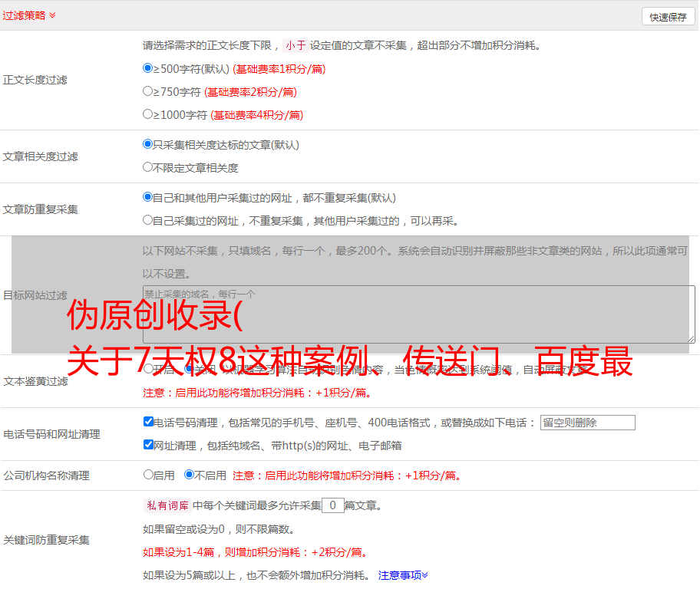Click the 留空则删除 replacement phone field
Image resolution: width=700 pixels, height=589 pixels.
point(587,423)
